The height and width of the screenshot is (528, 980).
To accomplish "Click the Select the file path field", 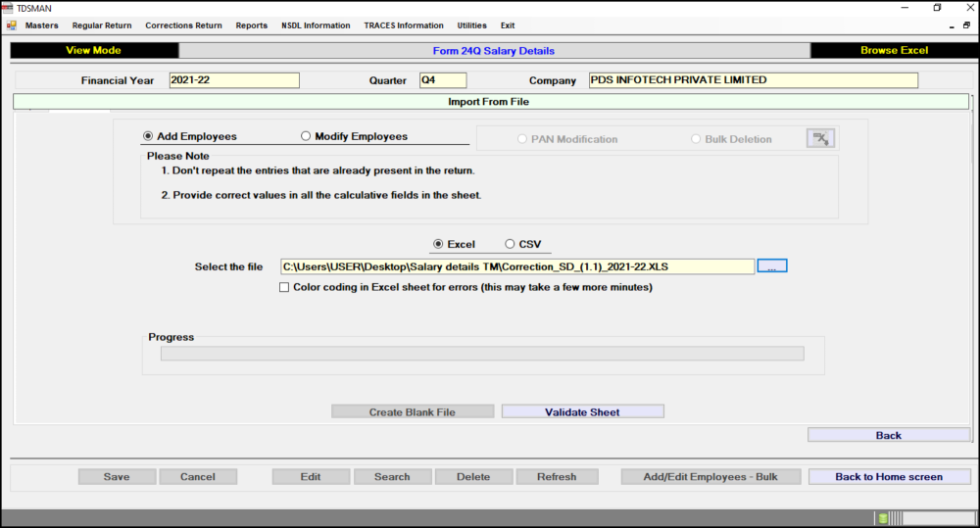I will coord(517,266).
